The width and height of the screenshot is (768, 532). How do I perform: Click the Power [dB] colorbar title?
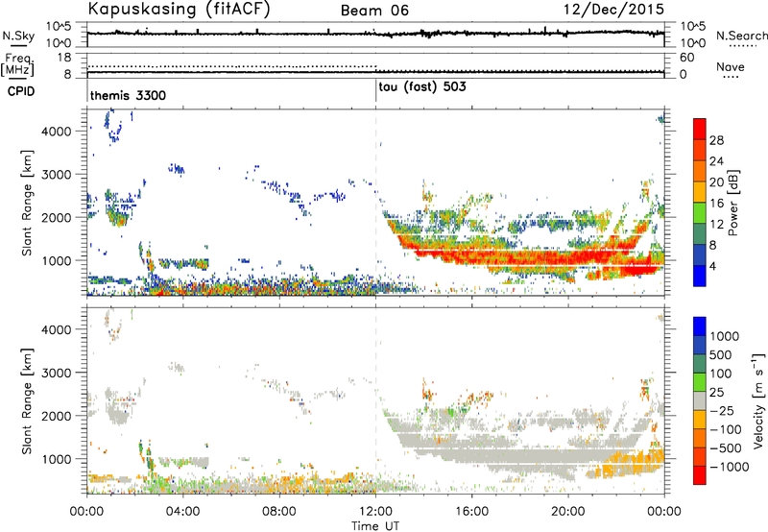tap(733, 203)
